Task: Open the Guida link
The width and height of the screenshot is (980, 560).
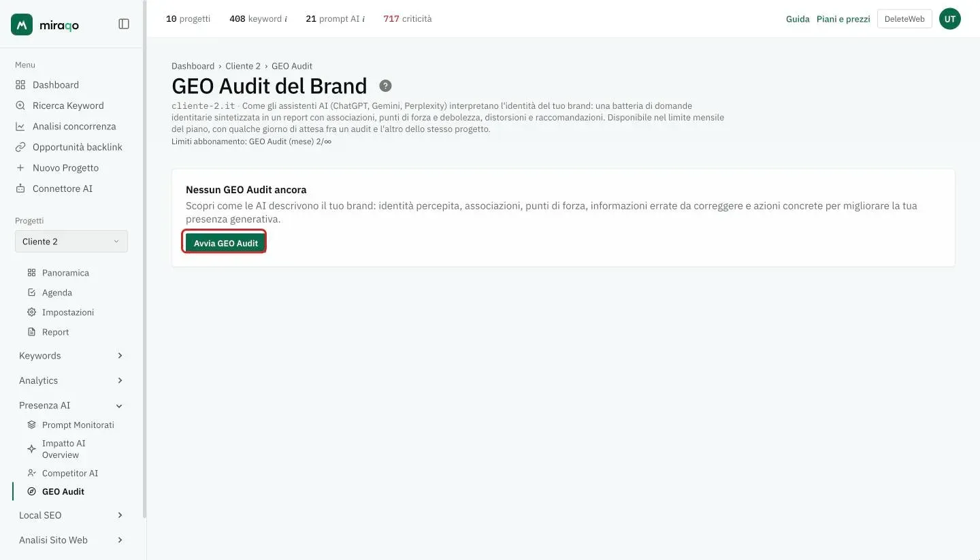Action: pyautogui.click(x=798, y=19)
